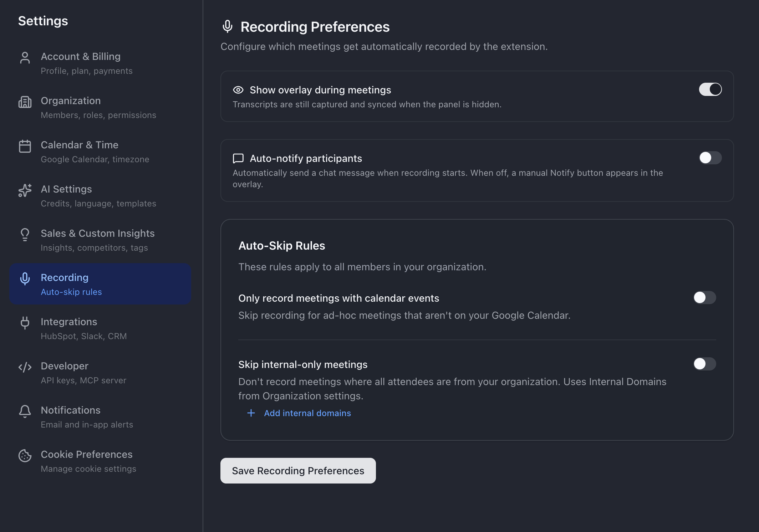
Task: Click the person icon for Account & Billing
Action: [x=25, y=58]
